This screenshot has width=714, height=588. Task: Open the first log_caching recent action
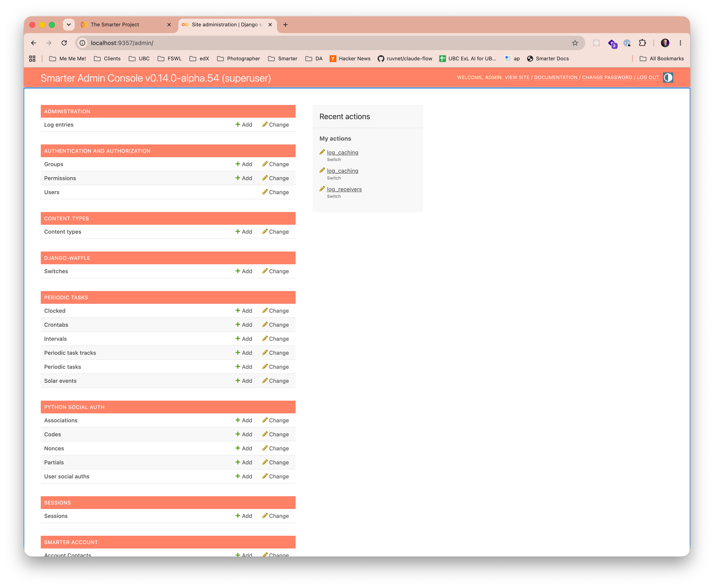343,153
